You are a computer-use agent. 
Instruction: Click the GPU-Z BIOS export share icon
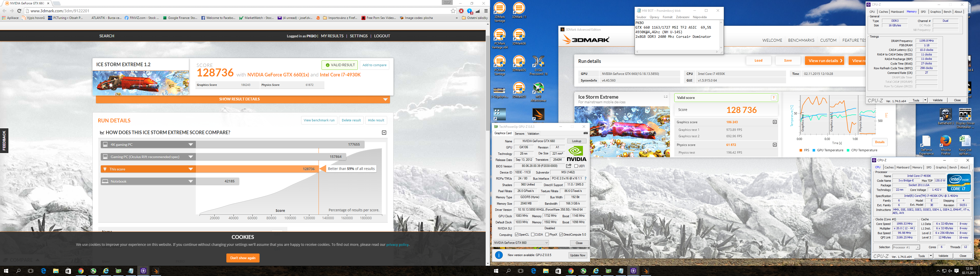pos(569,166)
